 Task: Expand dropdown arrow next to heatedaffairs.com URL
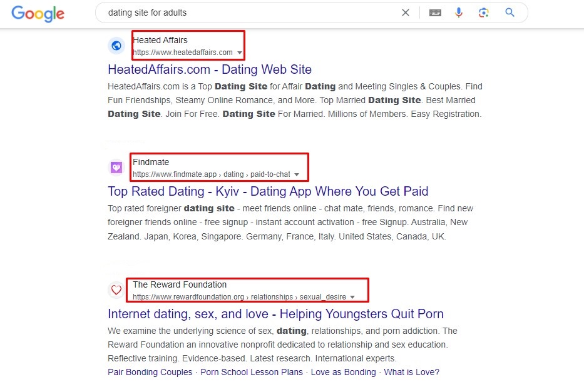240,53
